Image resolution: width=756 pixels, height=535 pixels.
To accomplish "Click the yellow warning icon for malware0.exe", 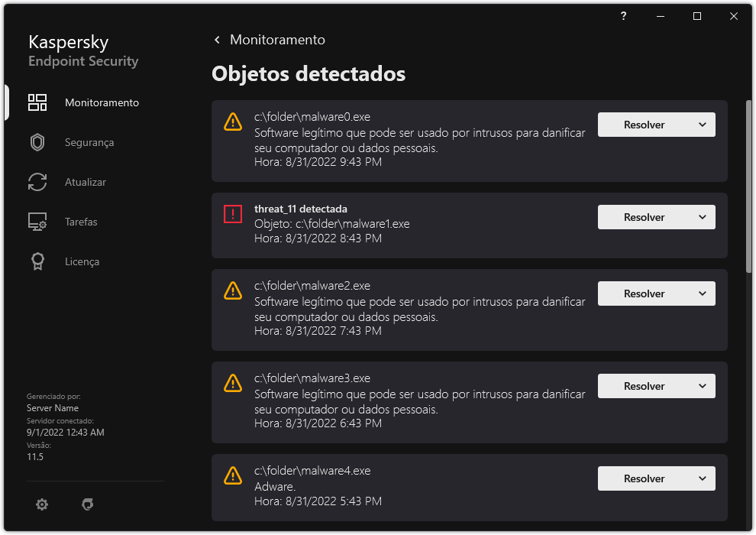I will point(232,121).
